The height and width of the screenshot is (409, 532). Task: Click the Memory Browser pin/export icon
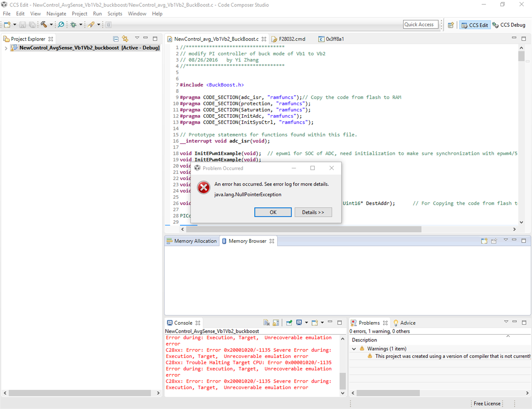[x=494, y=241]
